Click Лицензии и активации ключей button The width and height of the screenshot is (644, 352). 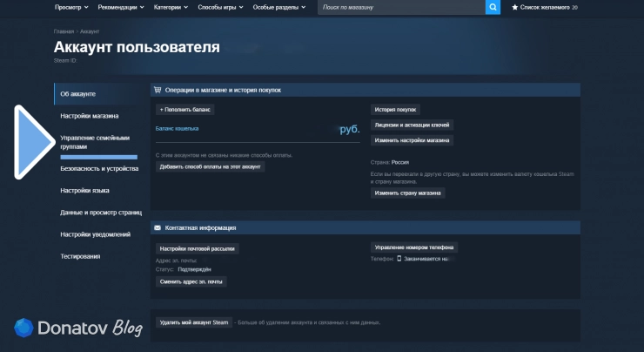pyautogui.click(x=412, y=125)
